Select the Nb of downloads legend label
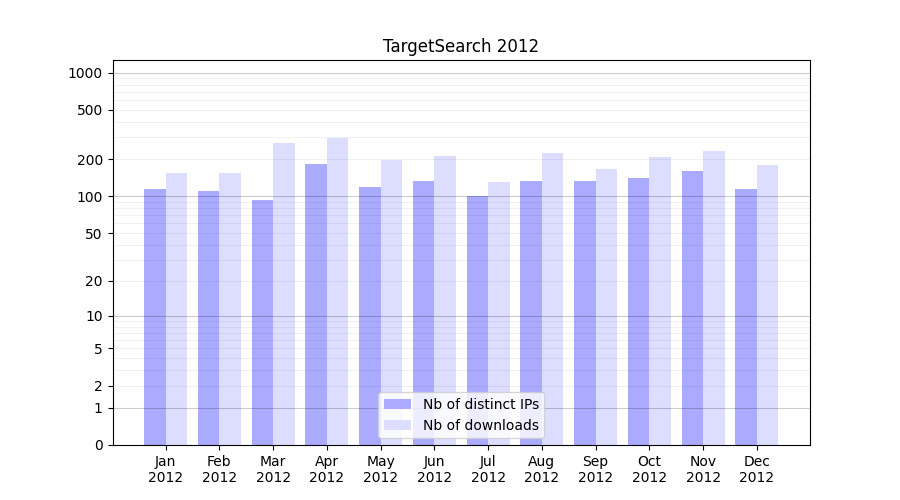 (x=480, y=425)
